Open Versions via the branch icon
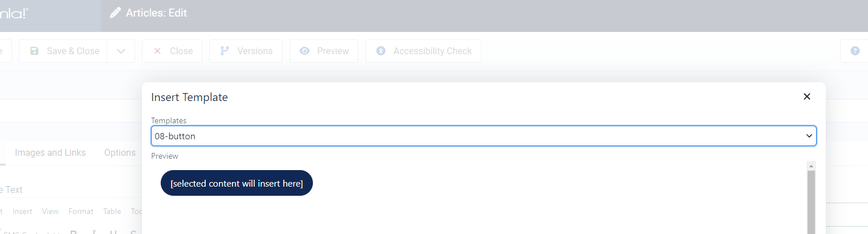The width and height of the screenshot is (868, 234). (x=225, y=51)
